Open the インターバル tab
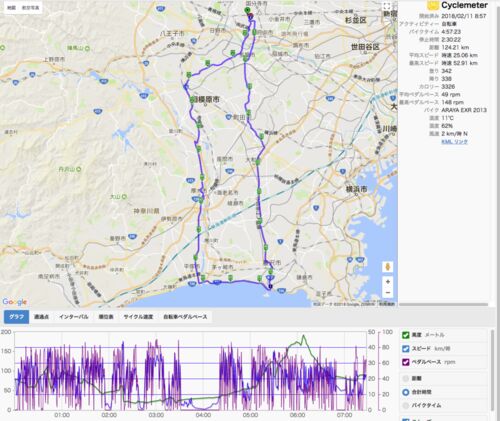The image size is (500, 421). (73, 317)
